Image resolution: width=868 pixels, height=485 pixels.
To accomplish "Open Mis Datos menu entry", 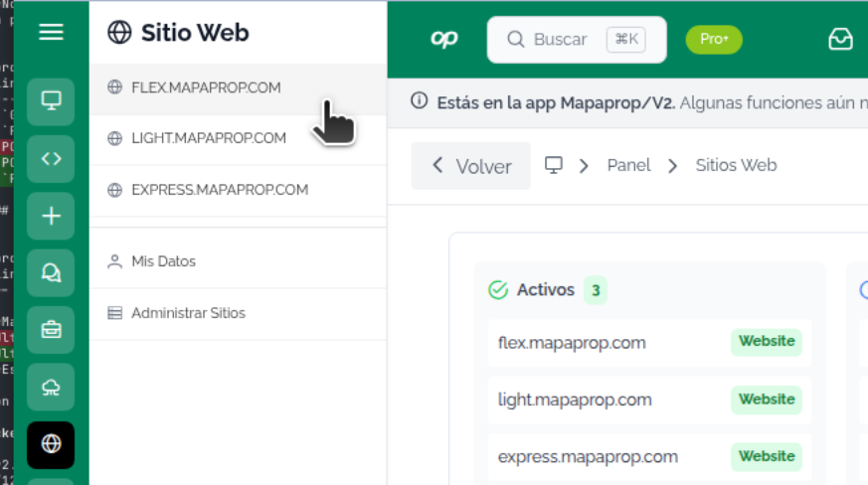I will coord(238,261).
